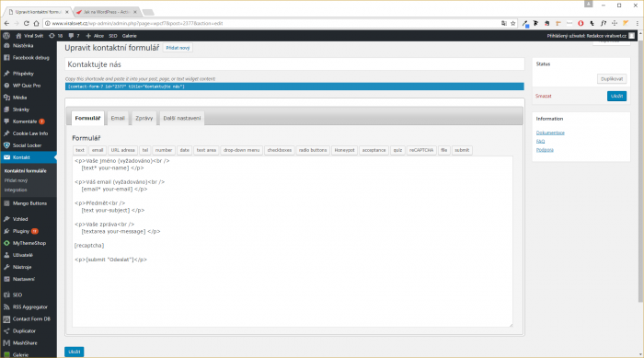Viewport: 644px width, 358px height.
Task: Click Uložit button in Status box
Action: 616,96
